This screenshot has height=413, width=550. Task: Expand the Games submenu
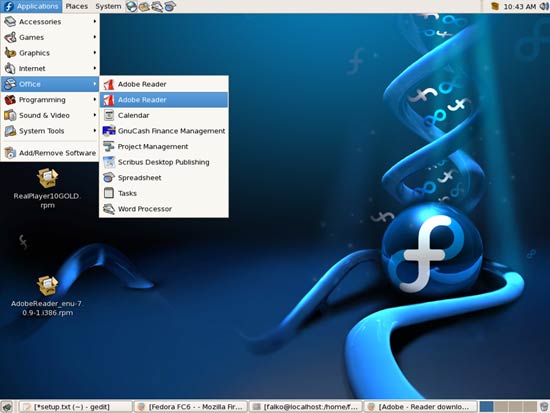tap(50, 37)
